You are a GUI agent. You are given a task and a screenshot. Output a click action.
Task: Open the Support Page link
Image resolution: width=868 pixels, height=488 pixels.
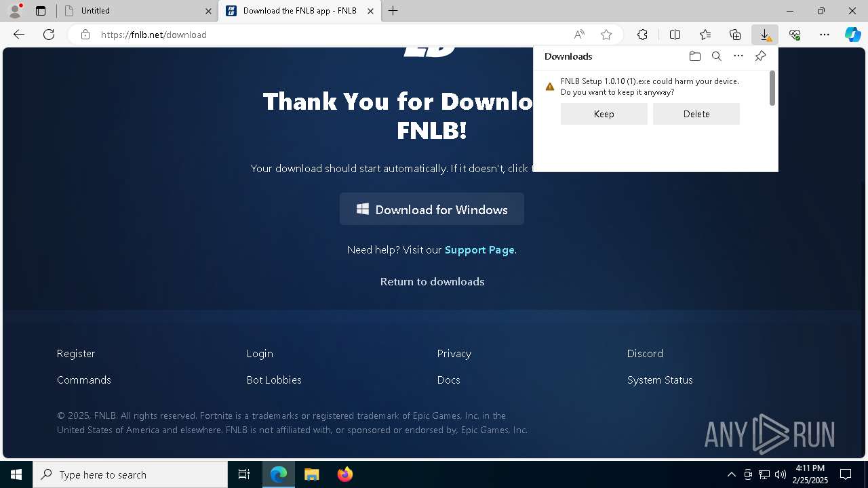[479, 250]
